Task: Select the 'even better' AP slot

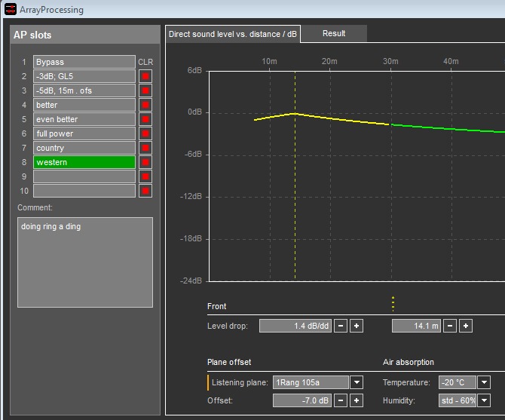Action: [84, 119]
